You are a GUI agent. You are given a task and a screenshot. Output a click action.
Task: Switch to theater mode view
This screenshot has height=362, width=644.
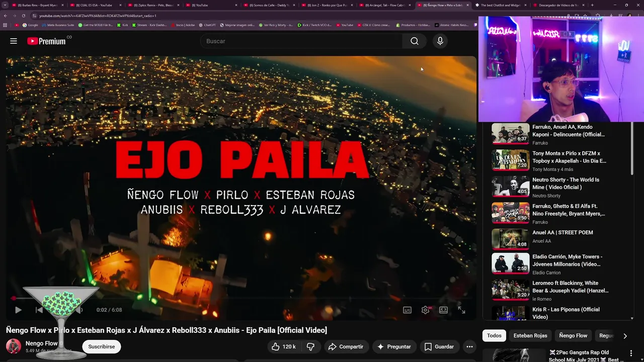(x=443, y=310)
